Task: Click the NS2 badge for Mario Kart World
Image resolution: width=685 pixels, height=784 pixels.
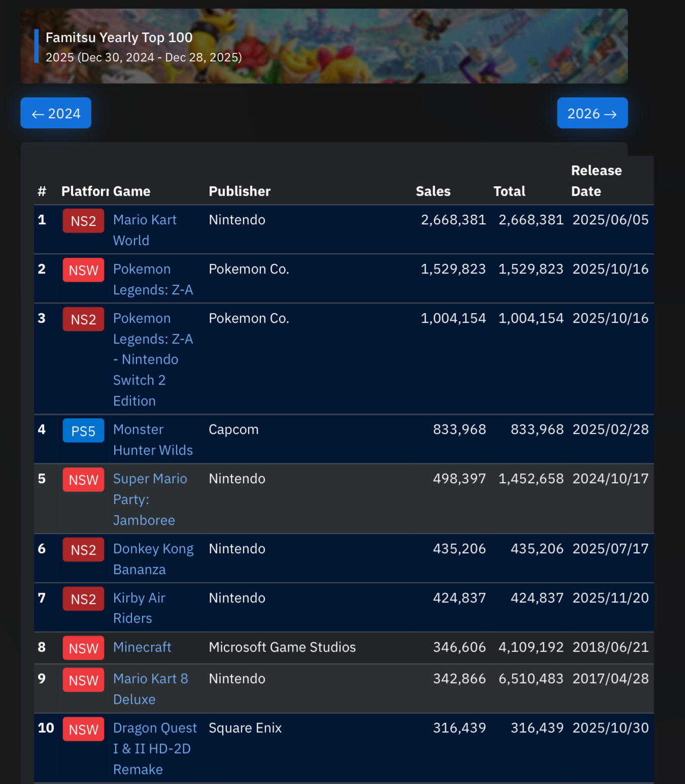Action: click(83, 221)
